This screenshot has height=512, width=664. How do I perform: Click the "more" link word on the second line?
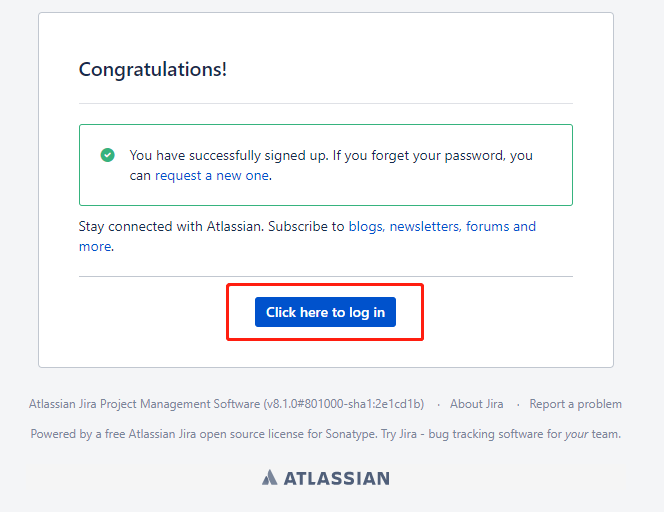coord(95,246)
